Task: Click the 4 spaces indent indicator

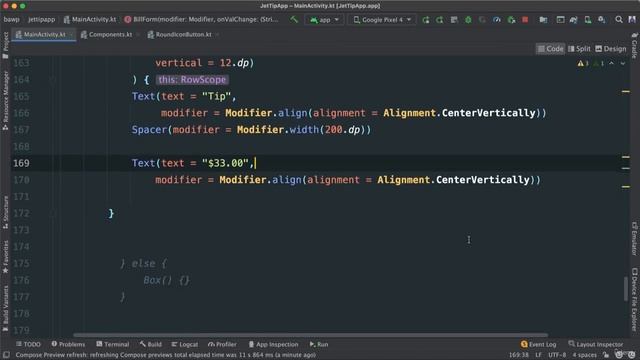Action: 584,355
